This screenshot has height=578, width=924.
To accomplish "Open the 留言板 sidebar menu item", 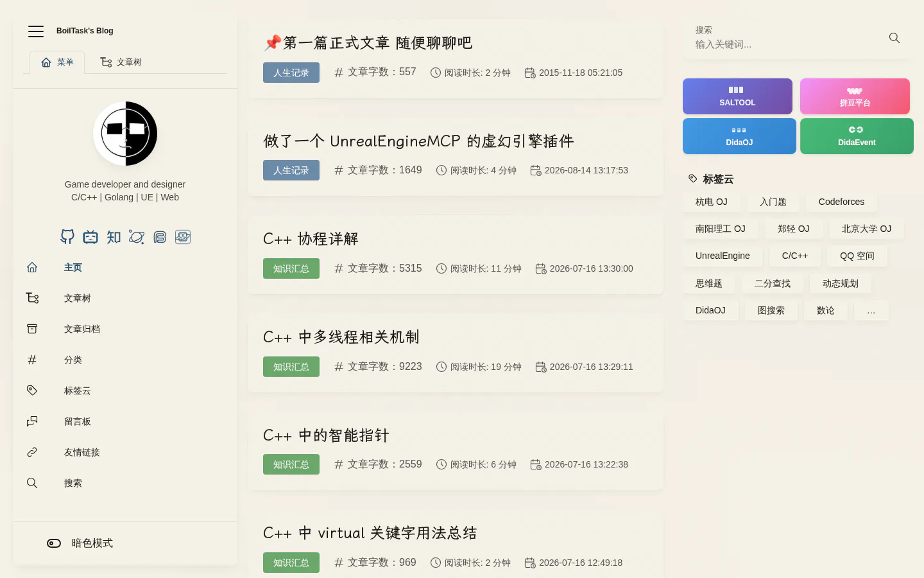I will [x=125, y=421].
